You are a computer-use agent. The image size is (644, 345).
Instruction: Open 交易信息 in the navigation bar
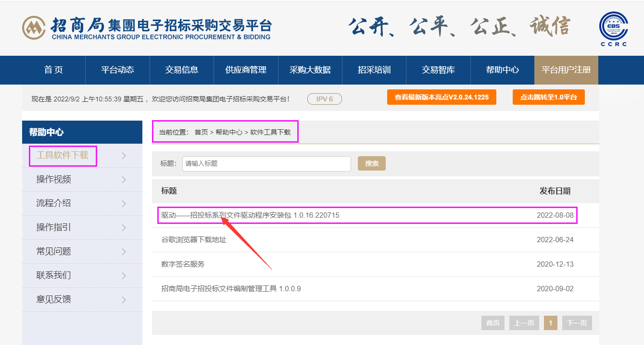[x=182, y=70]
